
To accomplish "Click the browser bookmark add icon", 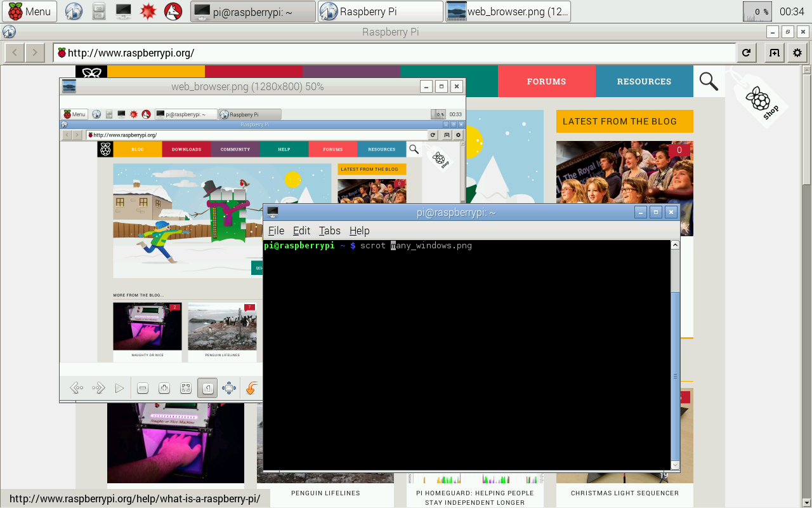I will 774,53.
